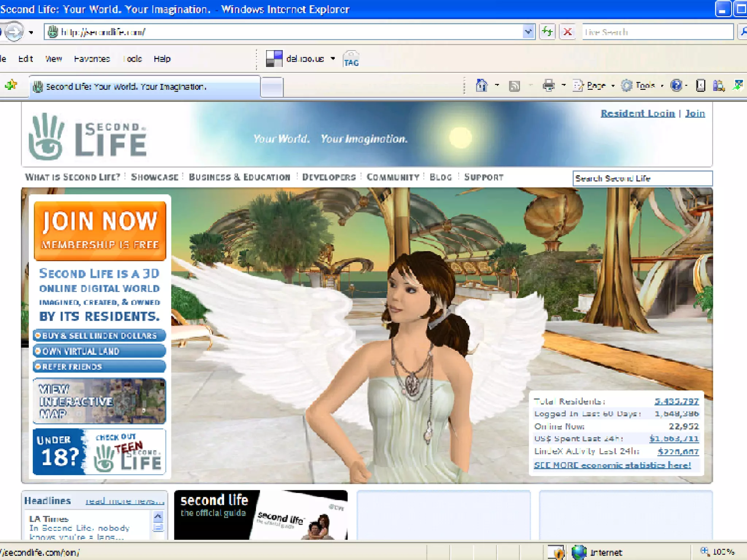Click the Search Second Life field
The height and width of the screenshot is (560, 747).
pos(642,178)
